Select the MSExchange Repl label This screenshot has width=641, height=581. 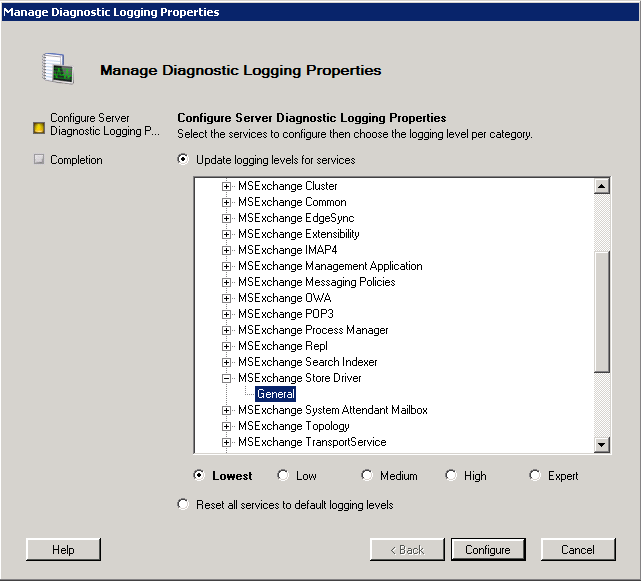[x=283, y=346]
